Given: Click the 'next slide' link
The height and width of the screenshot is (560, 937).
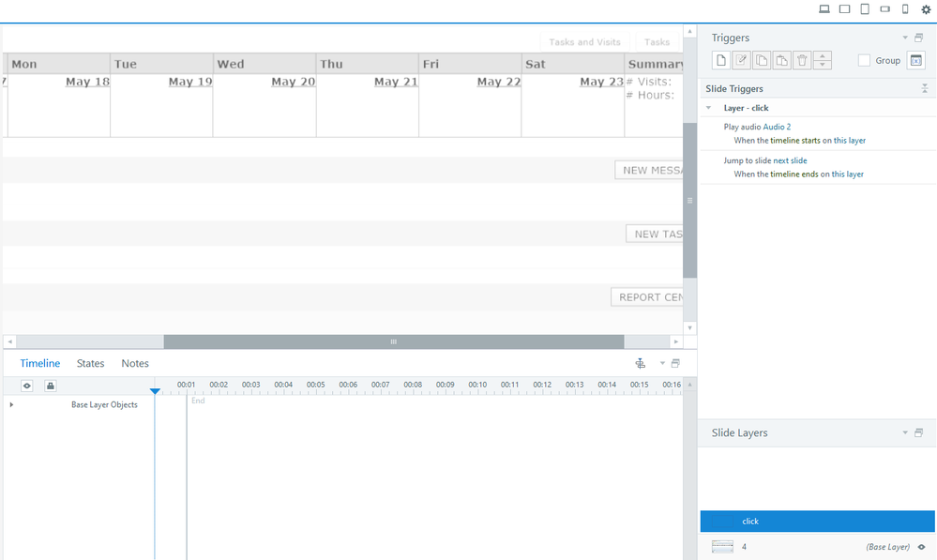Looking at the screenshot, I should [790, 160].
